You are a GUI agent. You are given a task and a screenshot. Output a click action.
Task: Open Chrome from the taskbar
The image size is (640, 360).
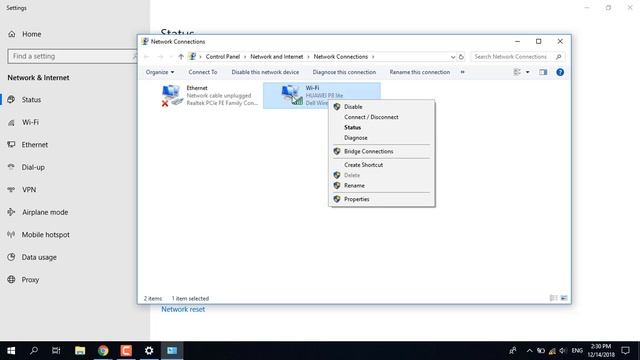pyautogui.click(x=103, y=351)
